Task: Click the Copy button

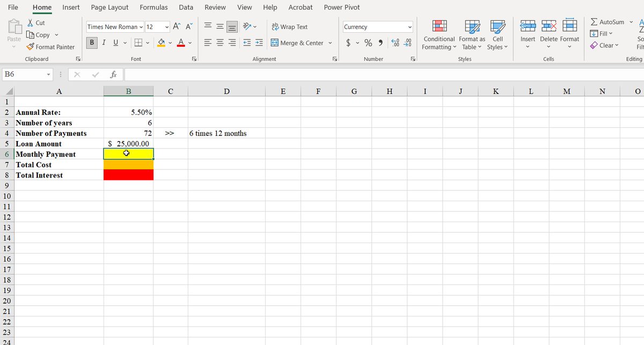Action: (38, 35)
